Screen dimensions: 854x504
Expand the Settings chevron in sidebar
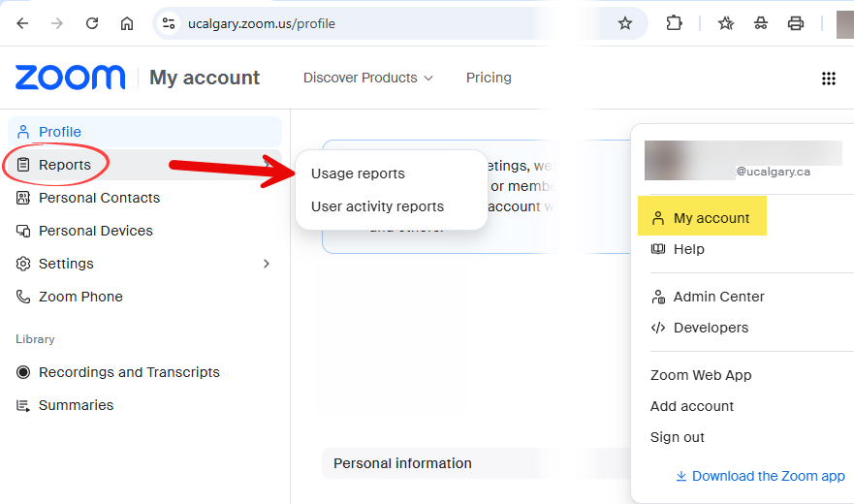coord(267,264)
